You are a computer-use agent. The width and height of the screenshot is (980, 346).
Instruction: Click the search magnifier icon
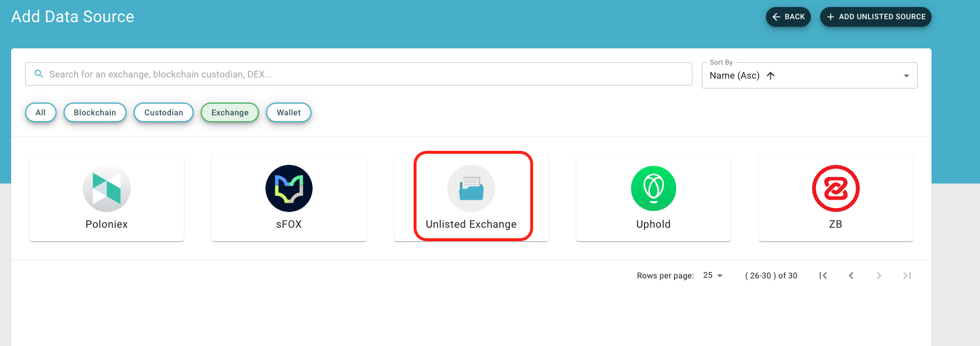coord(39,74)
